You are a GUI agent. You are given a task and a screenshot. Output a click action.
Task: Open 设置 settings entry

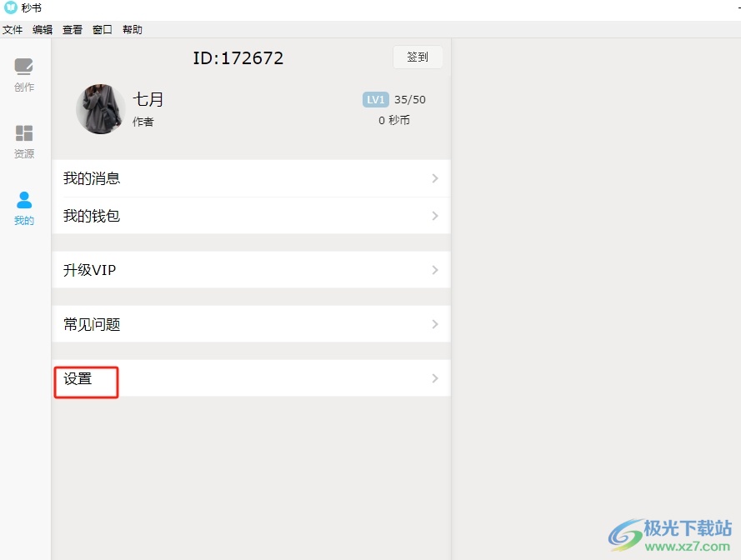tap(251, 378)
